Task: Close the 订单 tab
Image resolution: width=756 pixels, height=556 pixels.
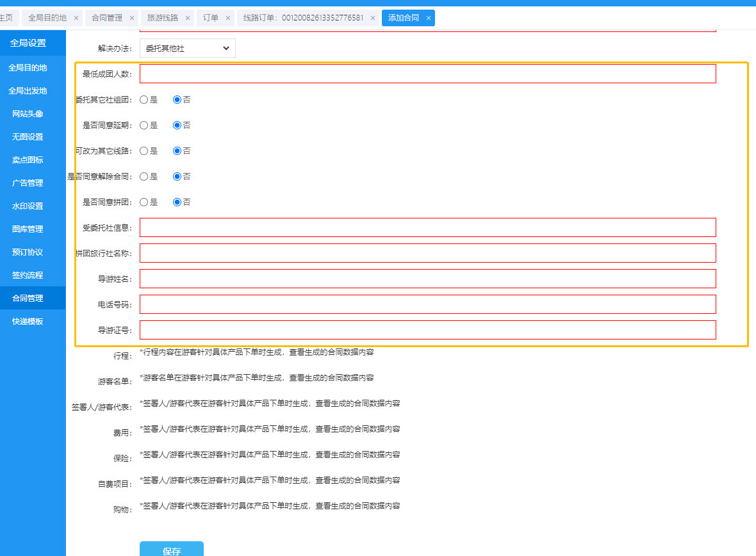Action: (228, 18)
